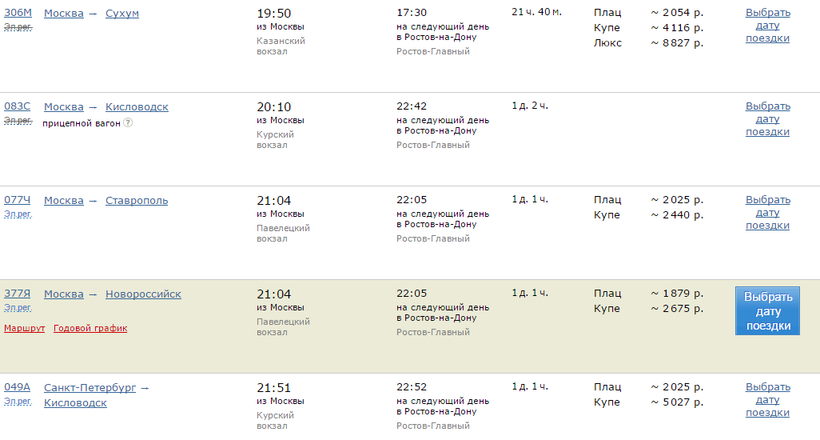This screenshot has width=820, height=440.
Task: Click 'Эл.рег.' label under train 306М
Action: click(x=17, y=26)
